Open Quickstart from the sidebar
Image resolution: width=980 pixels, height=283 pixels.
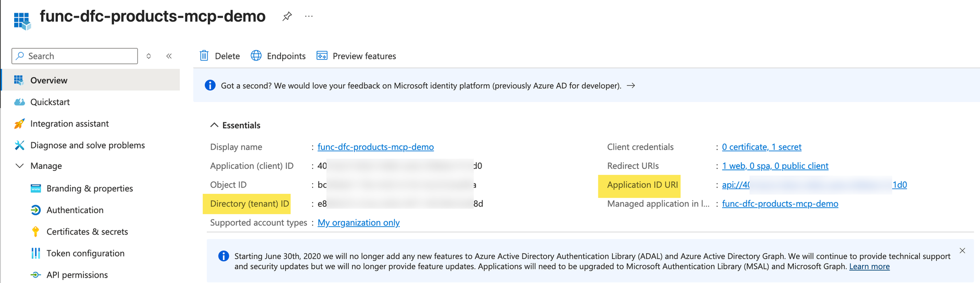click(x=50, y=102)
